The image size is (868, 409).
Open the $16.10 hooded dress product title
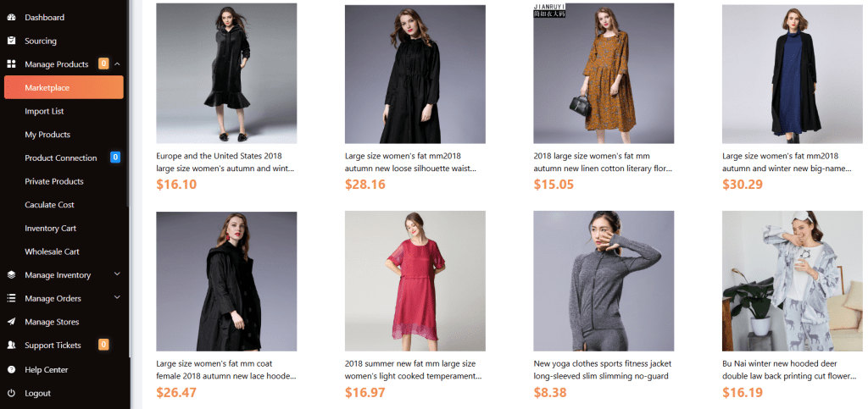pos(225,162)
